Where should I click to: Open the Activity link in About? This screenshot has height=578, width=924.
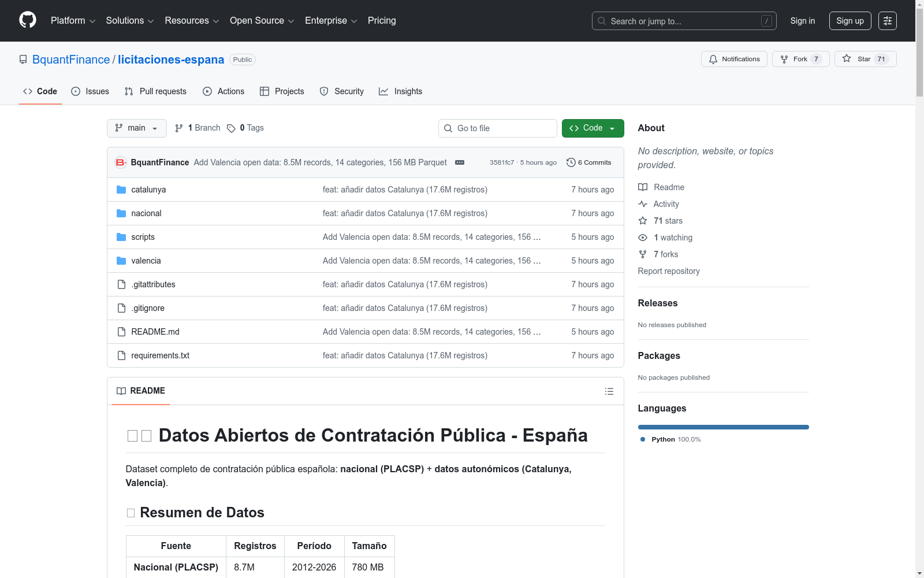pos(658,204)
